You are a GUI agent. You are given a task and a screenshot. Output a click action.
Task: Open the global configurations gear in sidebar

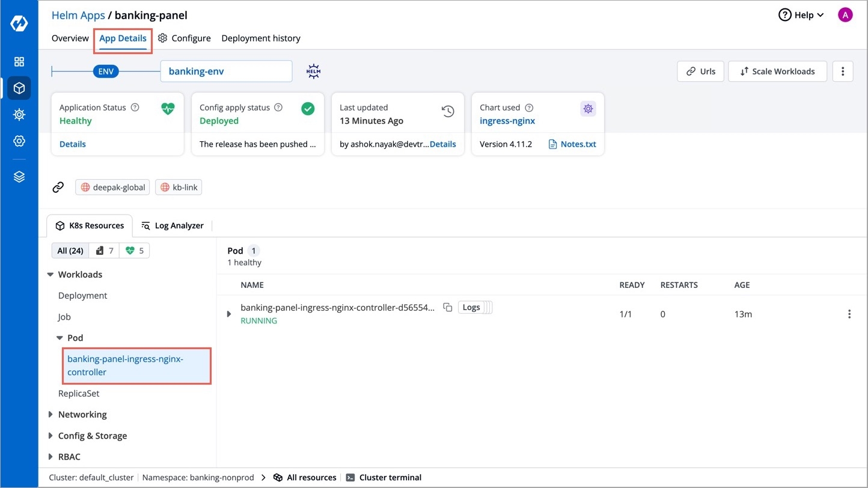tap(19, 141)
